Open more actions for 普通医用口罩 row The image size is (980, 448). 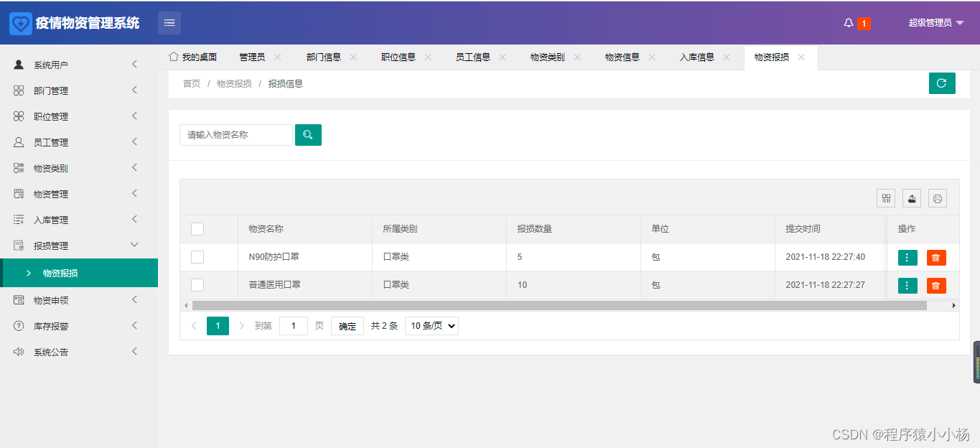pos(907,286)
